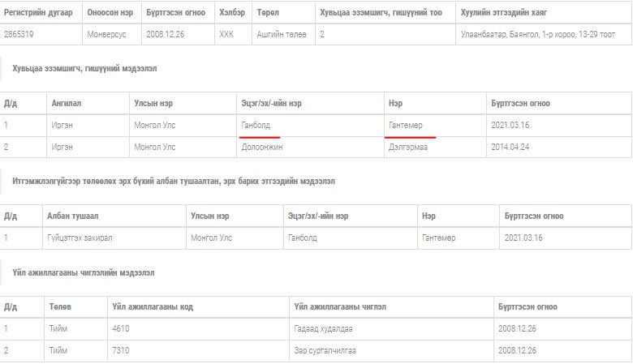Select activity code 7310
The image size is (633, 364).
[121, 350]
